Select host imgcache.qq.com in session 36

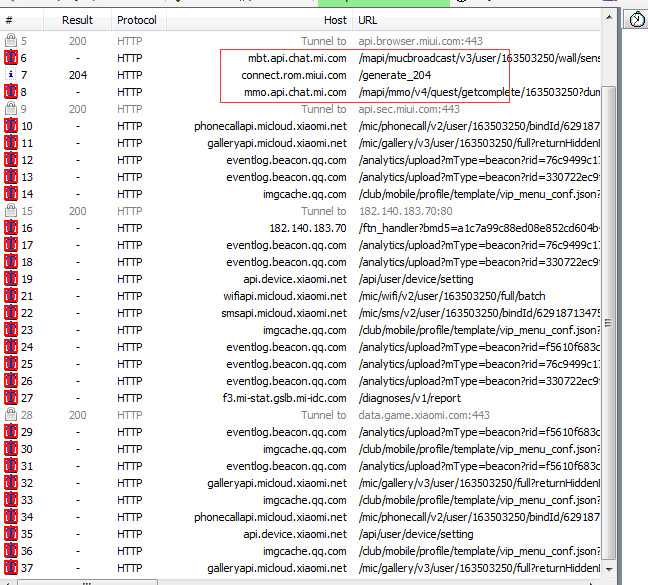pos(305,551)
